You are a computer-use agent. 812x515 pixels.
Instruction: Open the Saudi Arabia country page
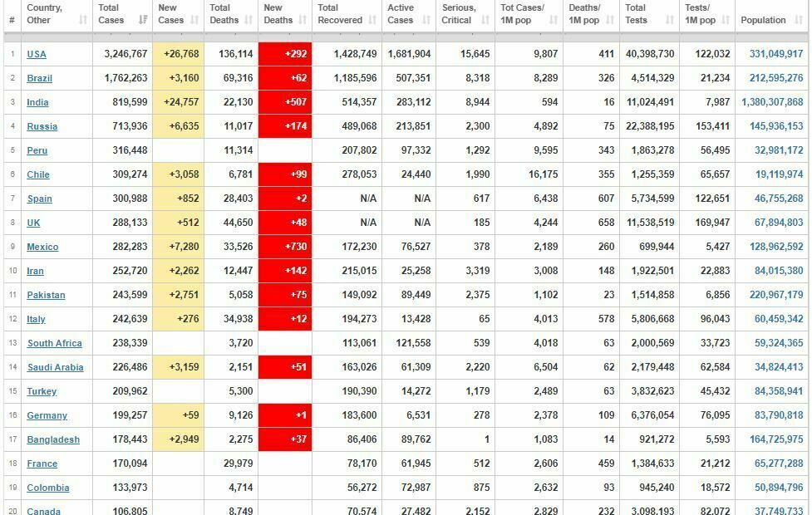(x=55, y=367)
